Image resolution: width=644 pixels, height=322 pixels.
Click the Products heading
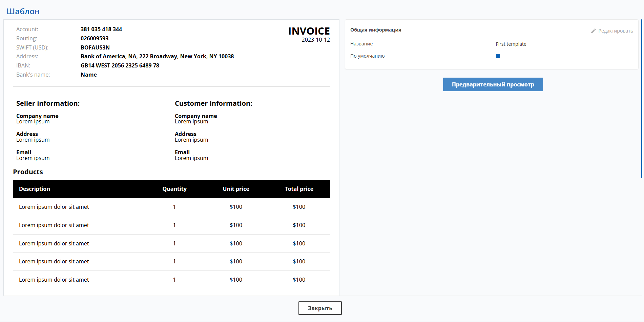pos(28,172)
